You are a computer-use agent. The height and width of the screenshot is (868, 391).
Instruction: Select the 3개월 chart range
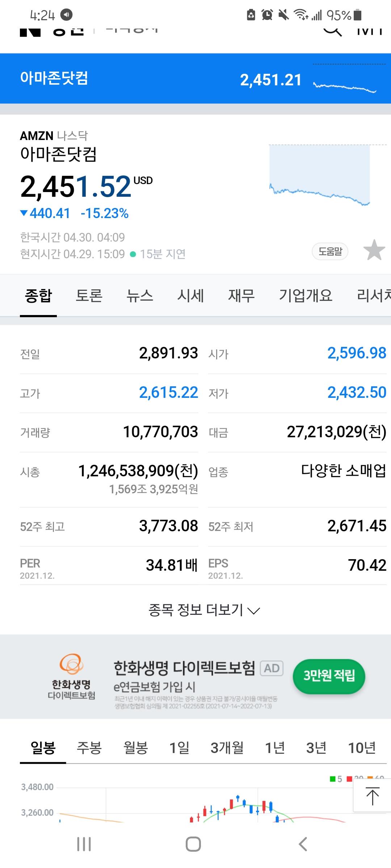227,748
